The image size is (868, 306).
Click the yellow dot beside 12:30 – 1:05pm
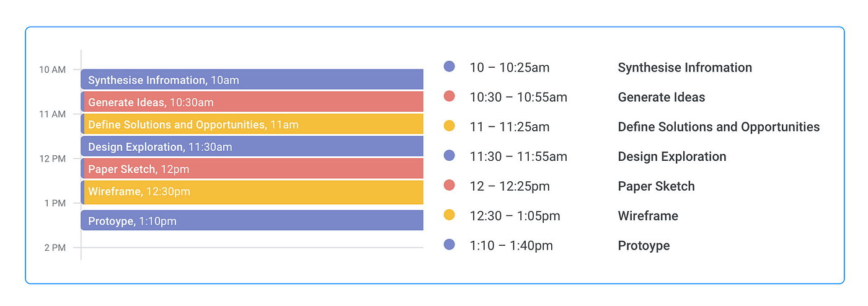(449, 215)
